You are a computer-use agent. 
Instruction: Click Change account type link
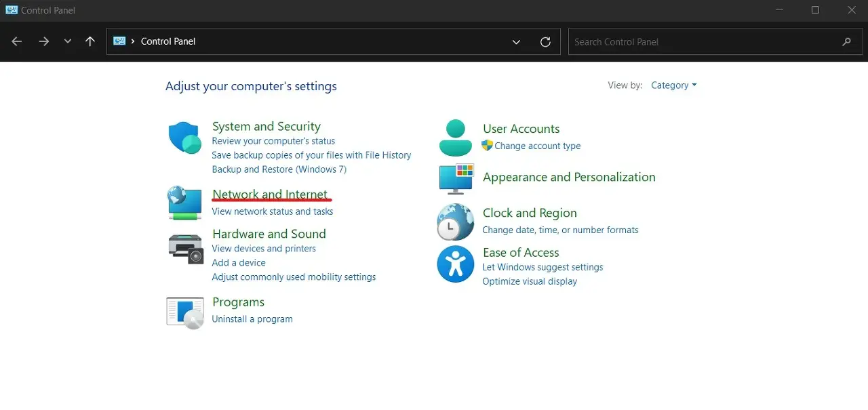click(x=538, y=146)
